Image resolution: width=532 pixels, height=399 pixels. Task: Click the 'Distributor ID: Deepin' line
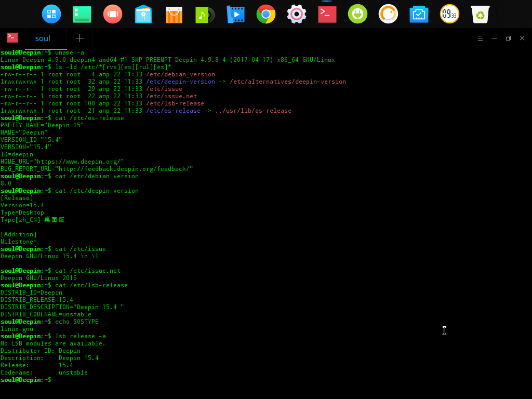41,351
